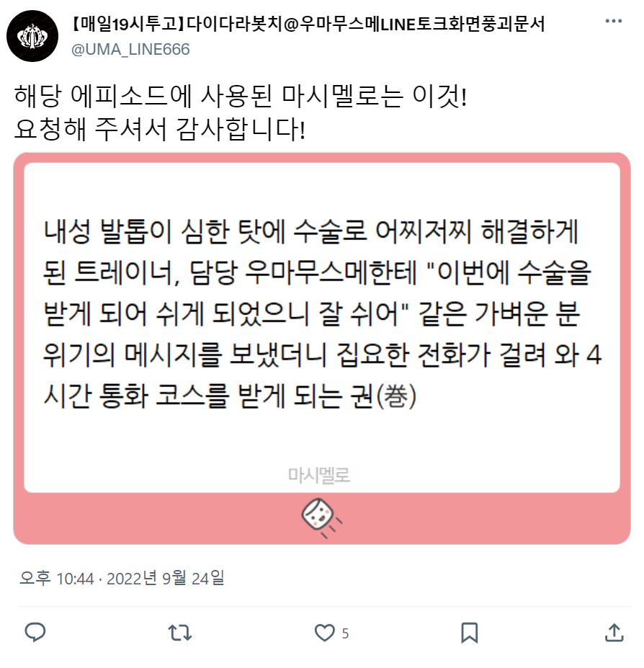
Task: Open the timestamp 오후 10:44 · 2022년 9월 24일
Action: (122, 579)
